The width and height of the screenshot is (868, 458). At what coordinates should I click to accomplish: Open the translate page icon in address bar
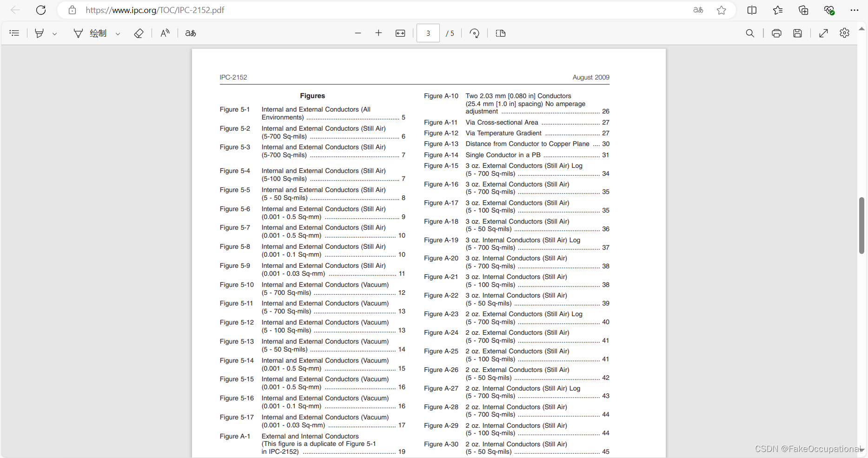698,10
